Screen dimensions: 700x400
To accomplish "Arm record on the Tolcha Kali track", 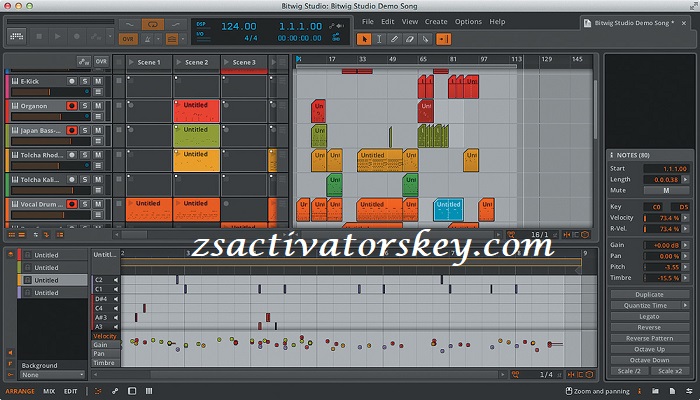I will click(71, 179).
